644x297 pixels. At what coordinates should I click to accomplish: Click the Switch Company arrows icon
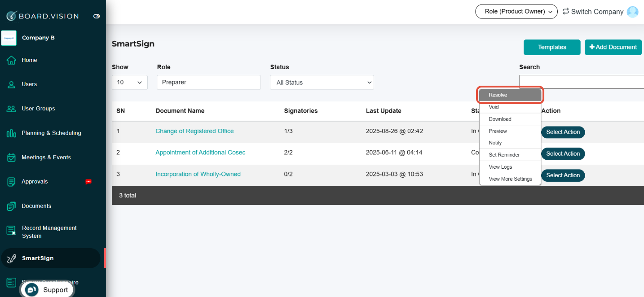point(566,11)
